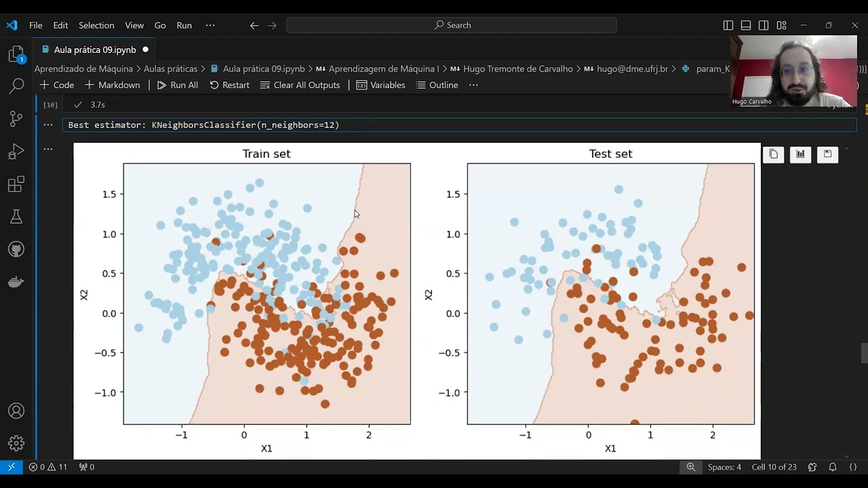This screenshot has height=488, width=868.
Task: Open the Search view in activity bar
Action: [x=16, y=86]
